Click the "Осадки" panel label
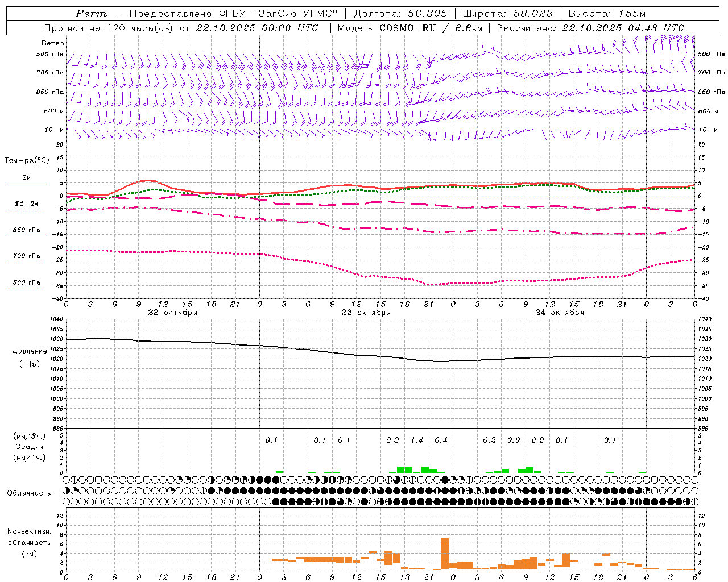Viewport: 728px width, 582px height. tap(29, 447)
